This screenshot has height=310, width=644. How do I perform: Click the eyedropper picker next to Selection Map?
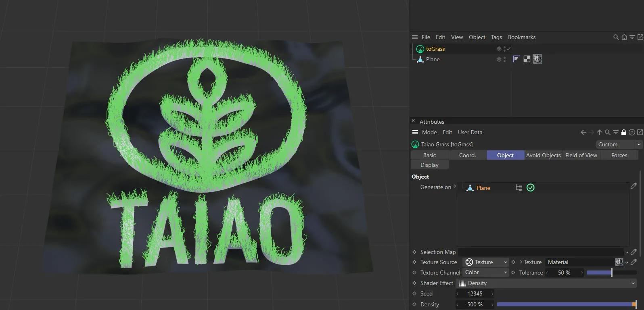[x=634, y=252]
